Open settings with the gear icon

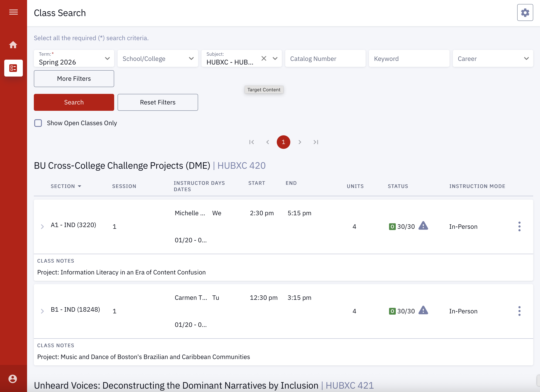[525, 13]
